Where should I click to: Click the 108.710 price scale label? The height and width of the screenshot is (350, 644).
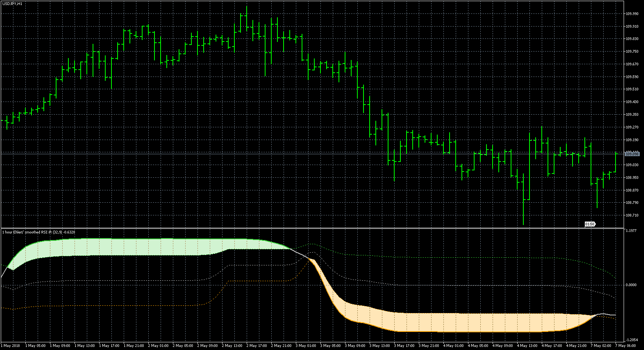click(x=632, y=215)
